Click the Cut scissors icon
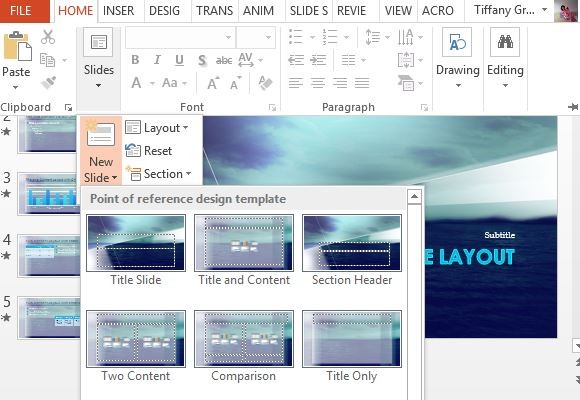Image resolution: width=580 pixels, height=400 pixels. click(48, 37)
